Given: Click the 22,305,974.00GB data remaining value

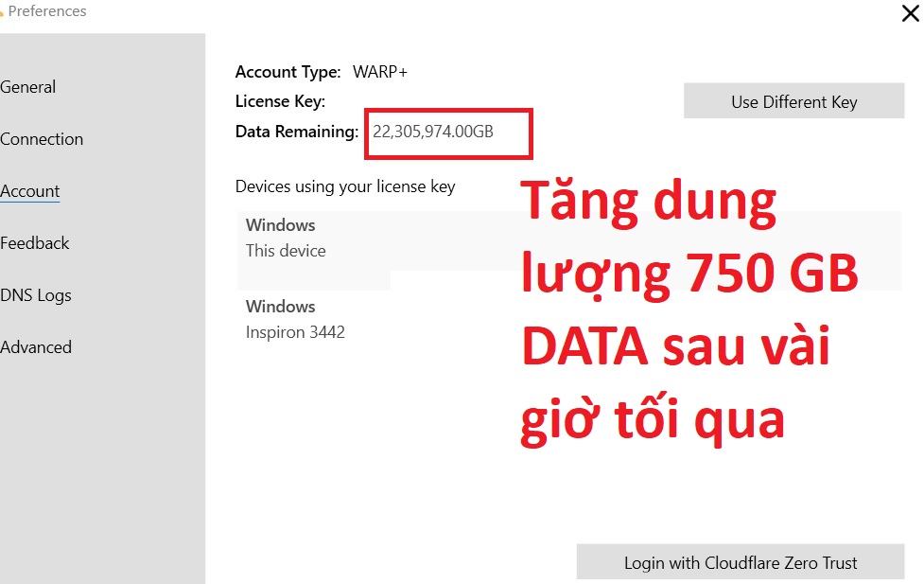Looking at the screenshot, I should click(433, 132).
